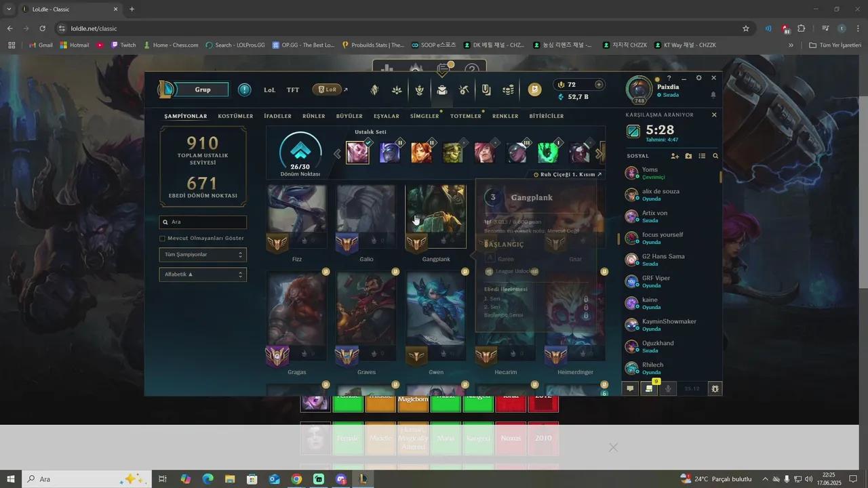This screenshot has height=488, width=868.
Task: Open Paixdia profile avatar
Action: 639,89
